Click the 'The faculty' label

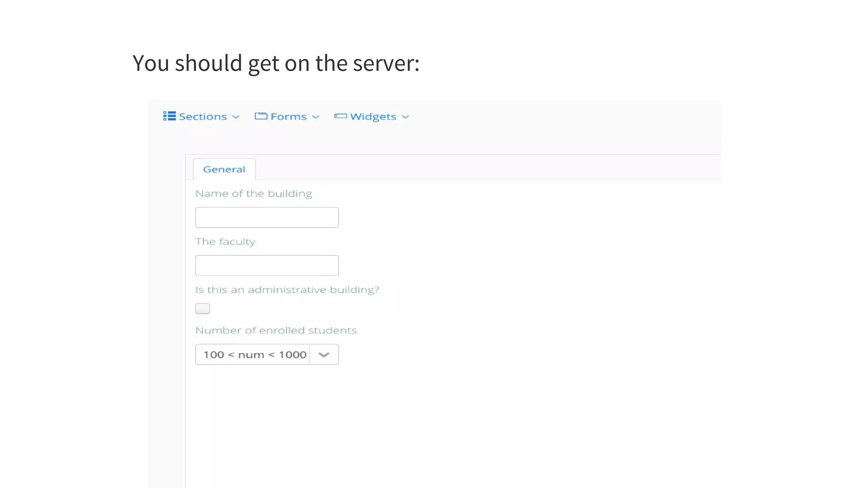pyautogui.click(x=225, y=242)
